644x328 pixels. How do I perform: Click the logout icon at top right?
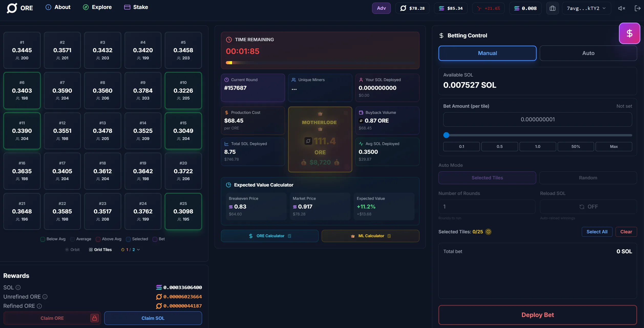(x=638, y=8)
